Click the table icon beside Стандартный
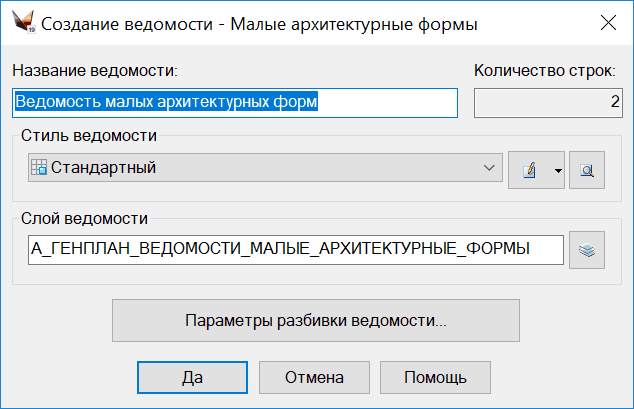This screenshot has width=634, height=409. click(39, 168)
